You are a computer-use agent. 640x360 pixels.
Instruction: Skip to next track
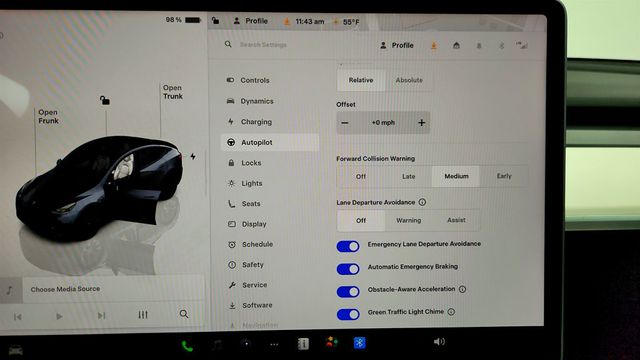(x=101, y=316)
